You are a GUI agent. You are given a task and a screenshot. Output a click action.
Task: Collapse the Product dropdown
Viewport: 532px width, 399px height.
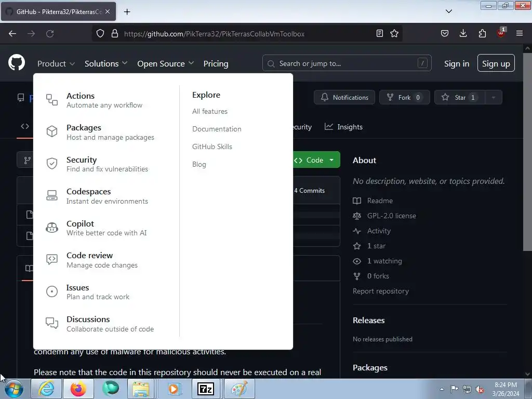click(56, 63)
